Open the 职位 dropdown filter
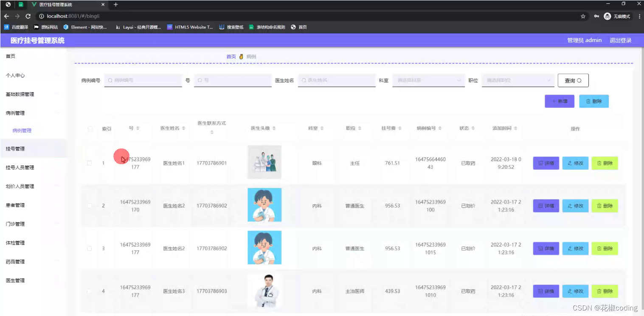Screen dimensions: 644x316 pos(518,80)
